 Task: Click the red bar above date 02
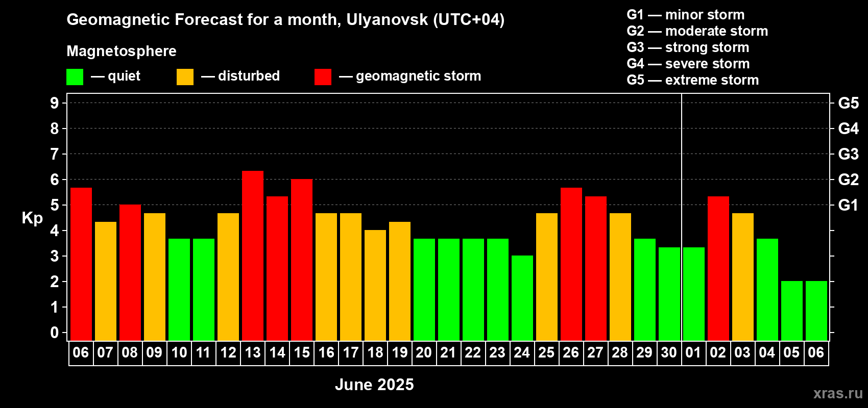(718, 268)
